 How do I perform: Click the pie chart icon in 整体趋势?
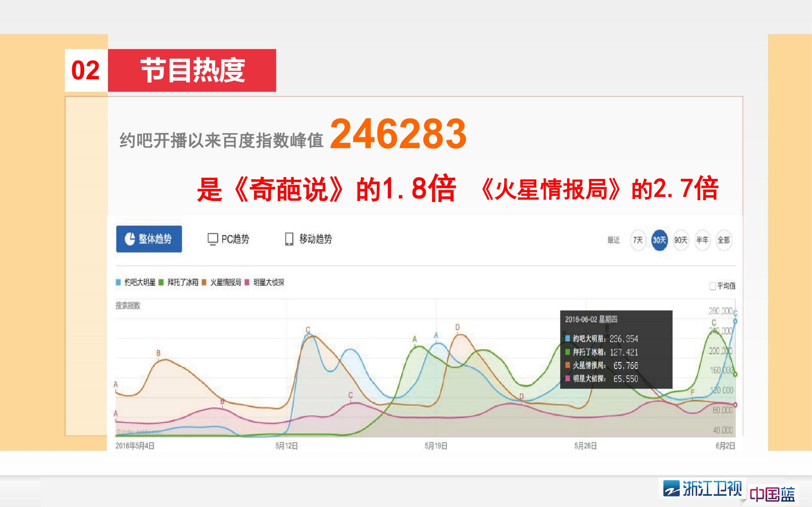[x=130, y=239]
